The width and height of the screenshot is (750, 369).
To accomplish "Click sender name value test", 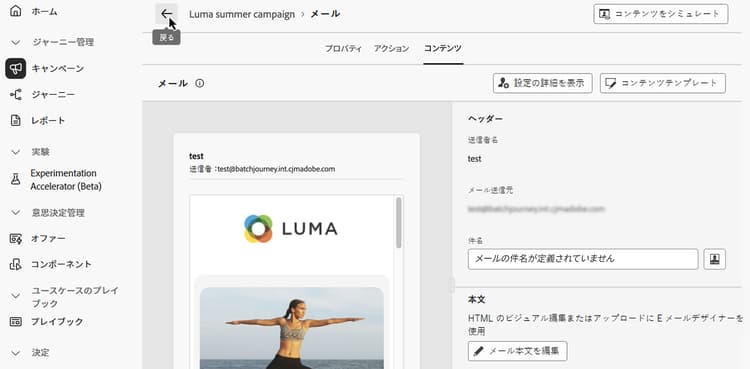I will click(474, 159).
